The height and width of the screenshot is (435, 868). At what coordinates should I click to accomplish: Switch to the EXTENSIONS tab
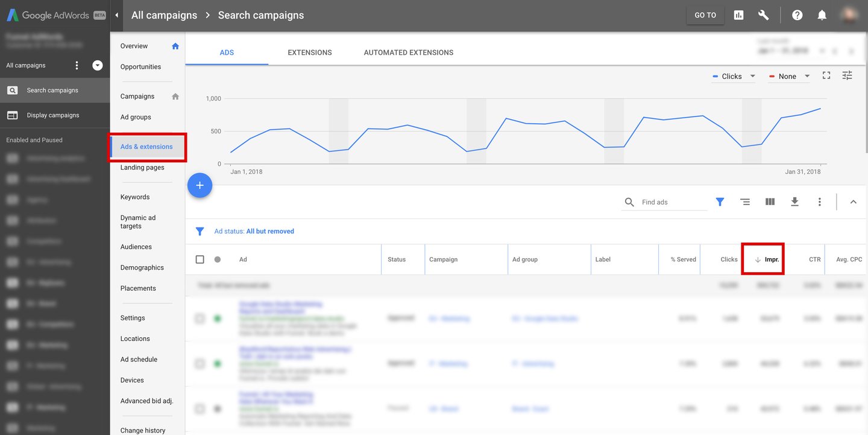click(309, 52)
